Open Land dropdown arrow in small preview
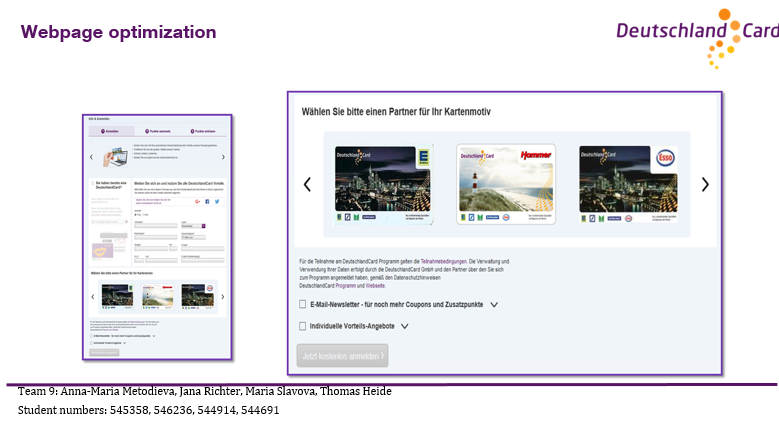The image size is (779, 427). (x=204, y=226)
